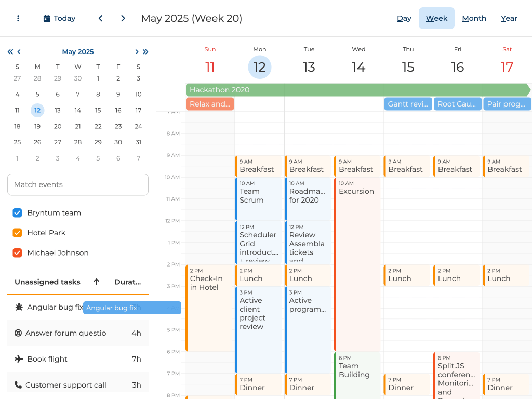
Task: Go to previous month in mini calendar
Action: 19,51
